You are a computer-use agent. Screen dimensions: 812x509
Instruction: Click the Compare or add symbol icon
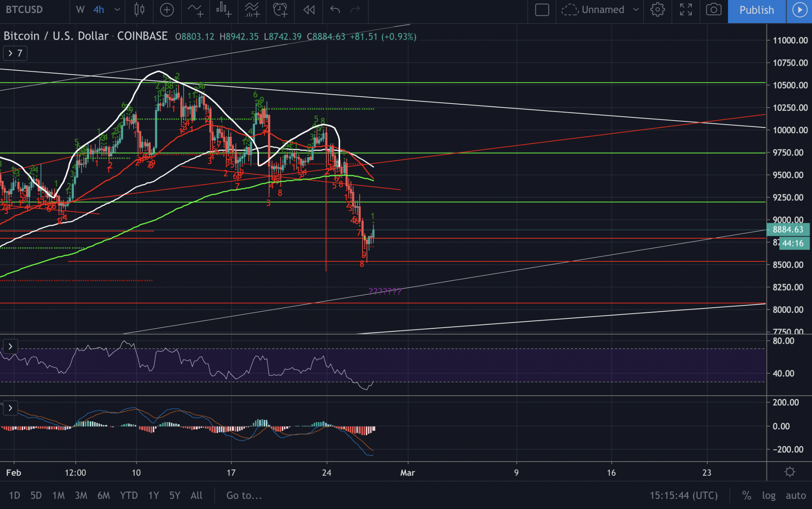(167, 10)
